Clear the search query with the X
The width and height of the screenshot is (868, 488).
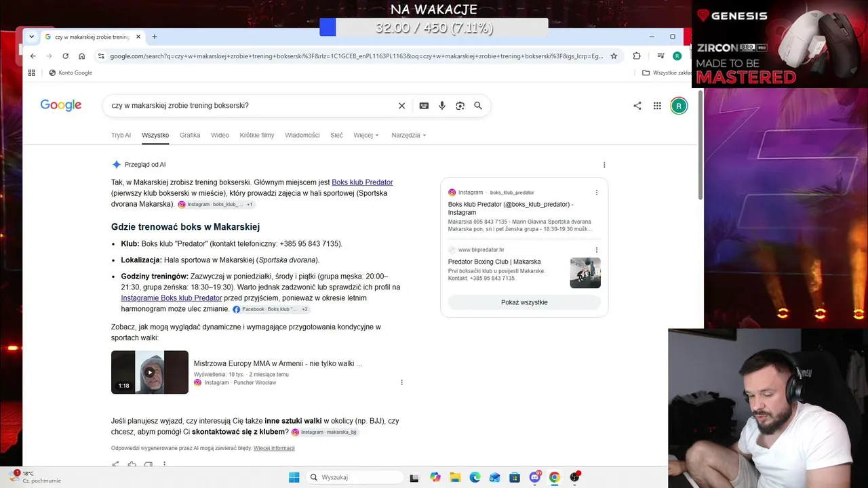[x=401, y=106]
